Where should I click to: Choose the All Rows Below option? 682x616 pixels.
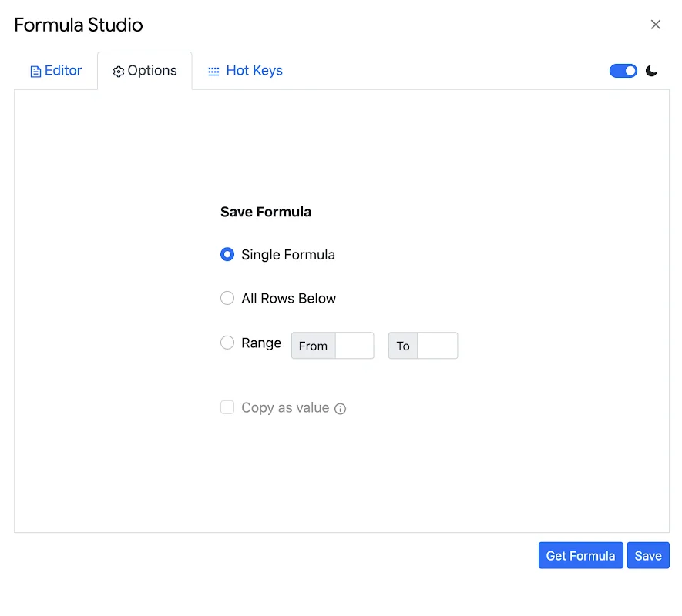[227, 298]
